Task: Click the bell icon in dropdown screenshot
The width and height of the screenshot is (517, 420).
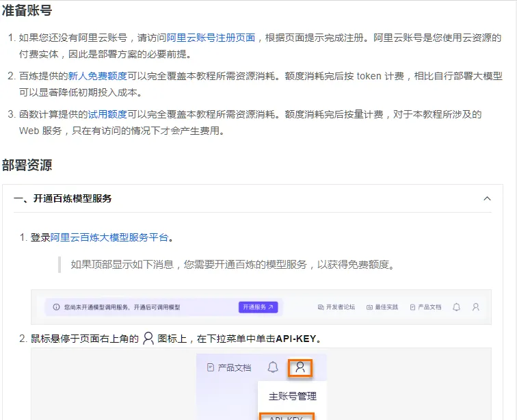Action: click(x=273, y=367)
